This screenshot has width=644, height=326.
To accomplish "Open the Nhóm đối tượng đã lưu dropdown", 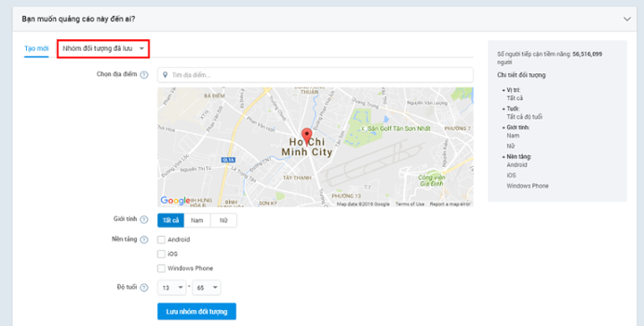I will coord(103,48).
